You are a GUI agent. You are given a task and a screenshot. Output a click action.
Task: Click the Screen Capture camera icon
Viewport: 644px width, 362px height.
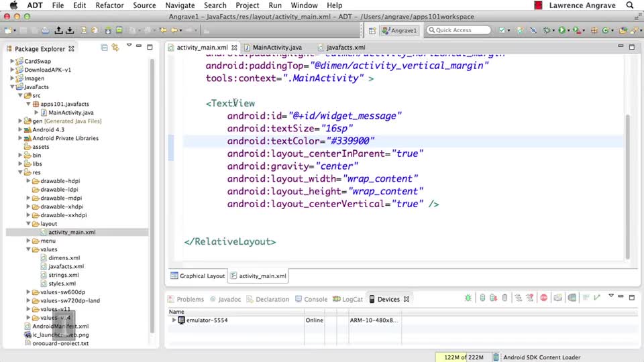[557, 298]
